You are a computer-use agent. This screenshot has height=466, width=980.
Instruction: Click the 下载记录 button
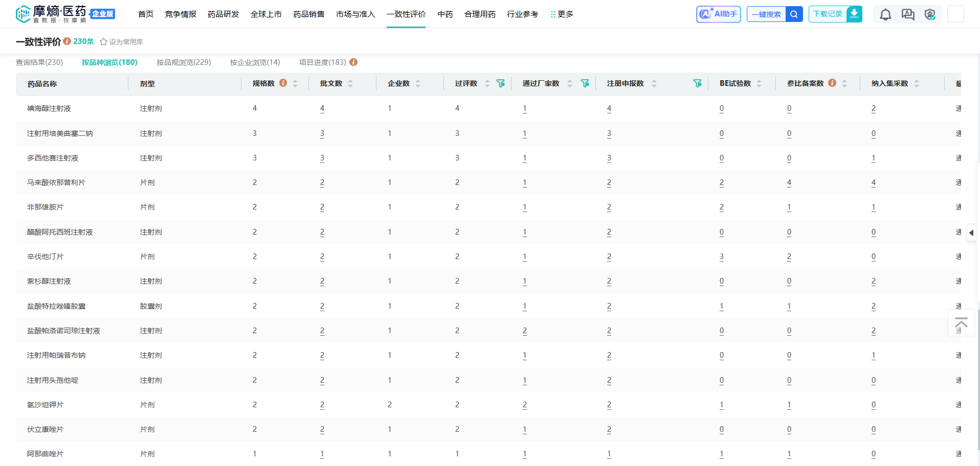pyautogui.click(x=828, y=14)
